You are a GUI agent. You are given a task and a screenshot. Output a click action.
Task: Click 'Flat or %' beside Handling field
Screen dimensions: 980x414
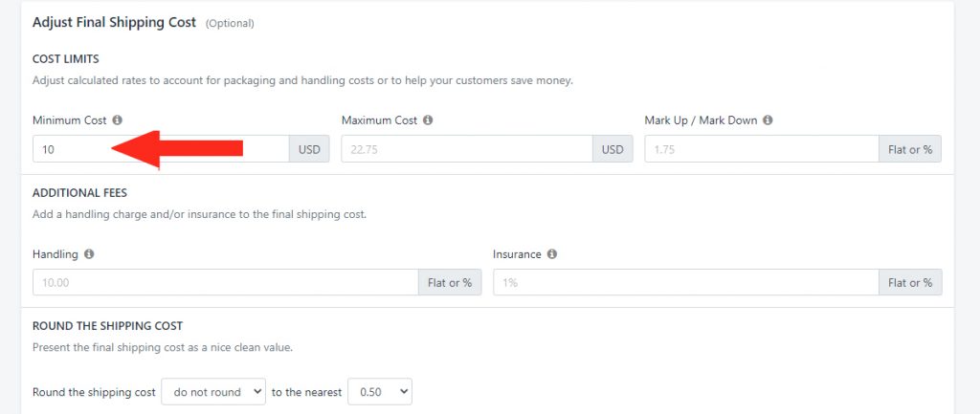pos(450,282)
